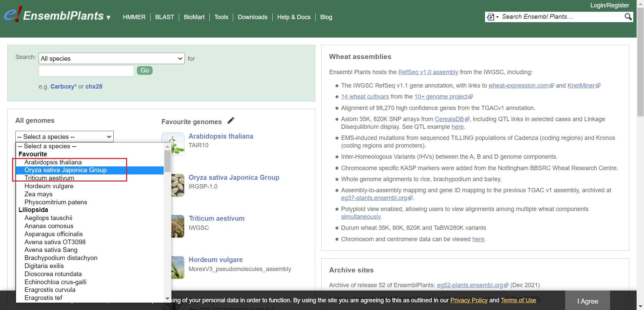Open the Help & Docs menu item
The image size is (644, 310).
(294, 17)
